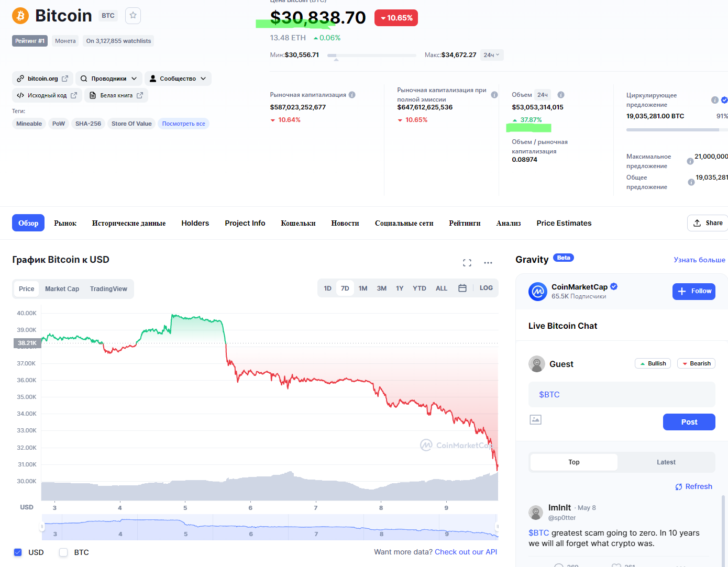The image size is (728, 567).
Task: Switch to the Кошельки tab
Action: (x=298, y=223)
